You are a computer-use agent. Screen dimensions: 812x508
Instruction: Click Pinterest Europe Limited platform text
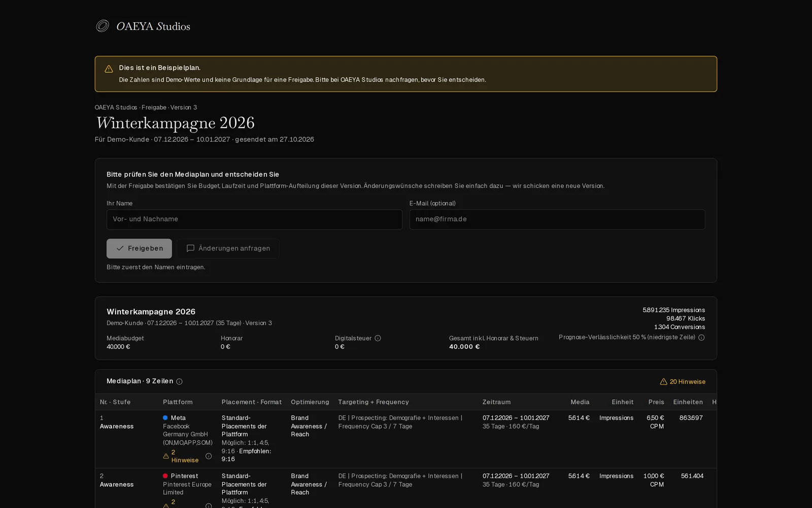tap(187, 488)
